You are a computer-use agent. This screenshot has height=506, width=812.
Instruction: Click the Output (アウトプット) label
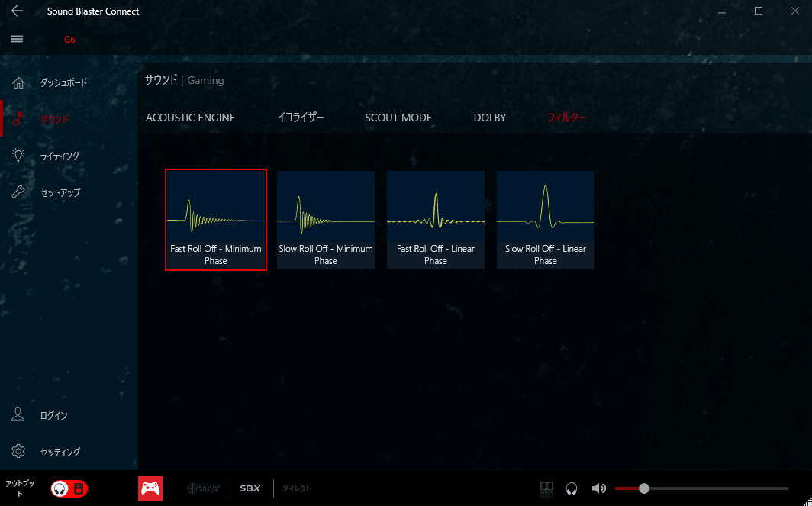click(20, 488)
